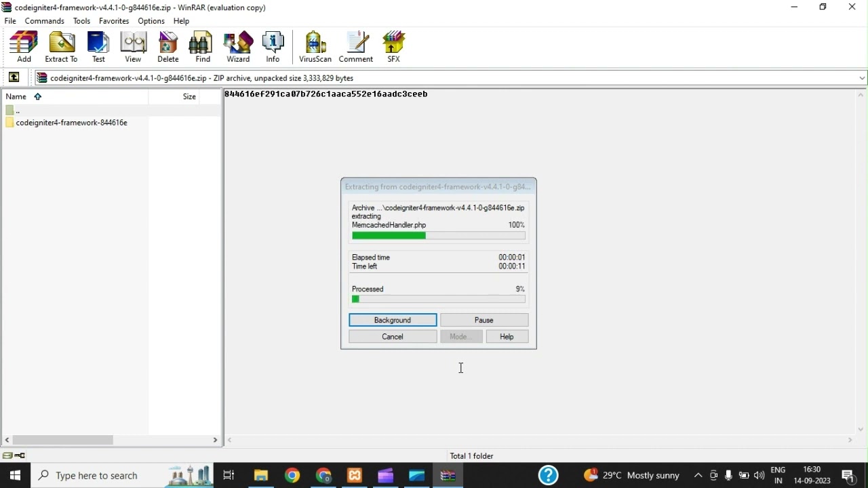Click the Extract To toolbar icon
The image size is (868, 488).
pyautogui.click(x=62, y=47)
